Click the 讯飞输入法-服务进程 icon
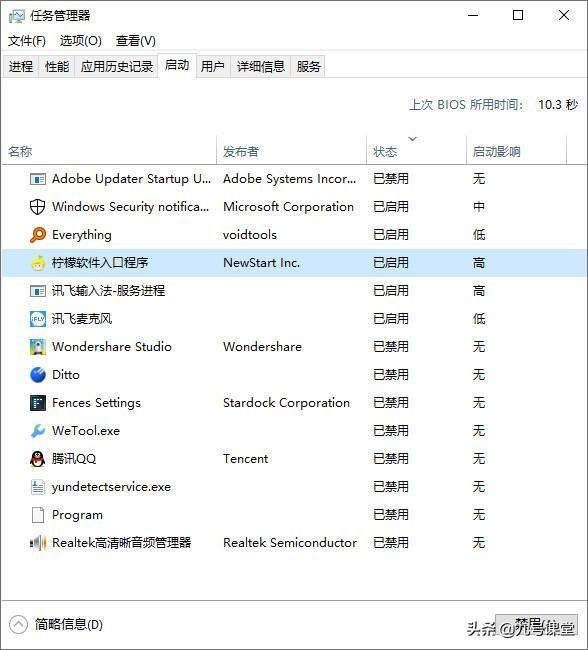588x650 pixels. 38,291
